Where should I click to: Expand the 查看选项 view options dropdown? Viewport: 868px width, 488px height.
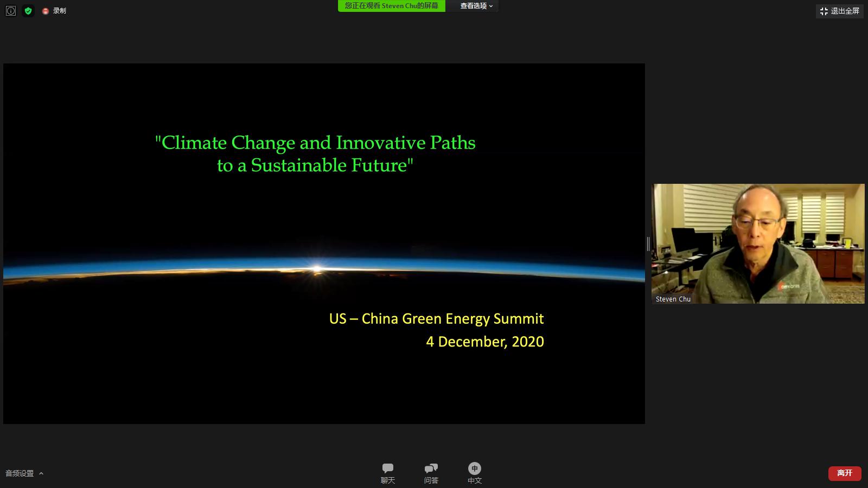[473, 6]
